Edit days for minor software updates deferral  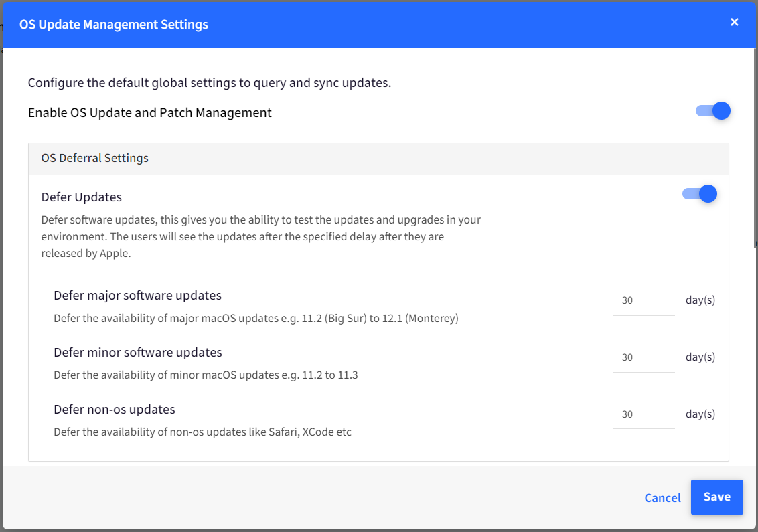(643, 357)
